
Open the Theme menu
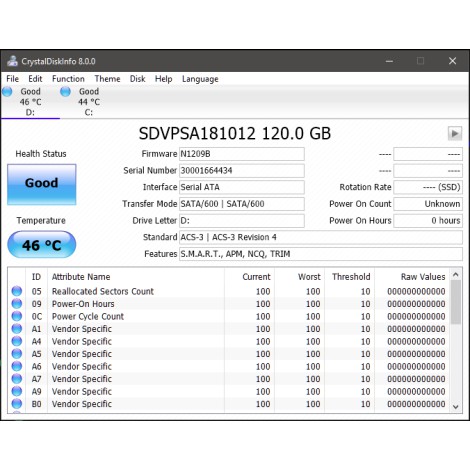pos(107,79)
